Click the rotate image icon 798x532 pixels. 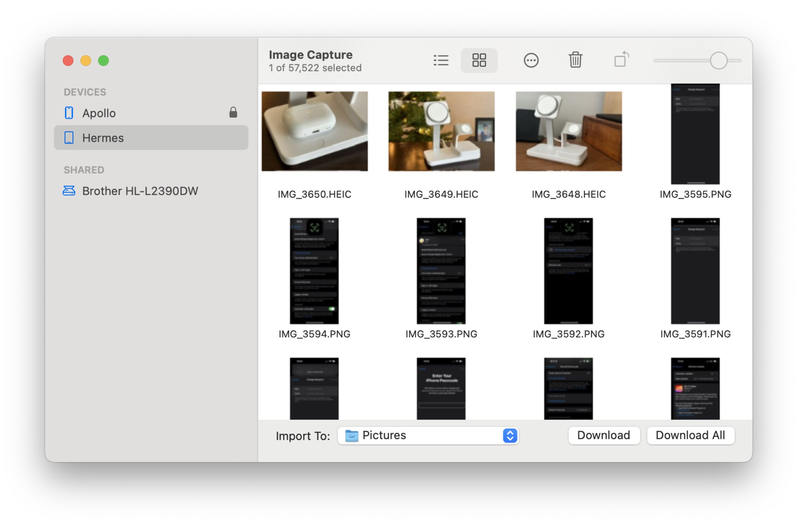pyautogui.click(x=621, y=60)
